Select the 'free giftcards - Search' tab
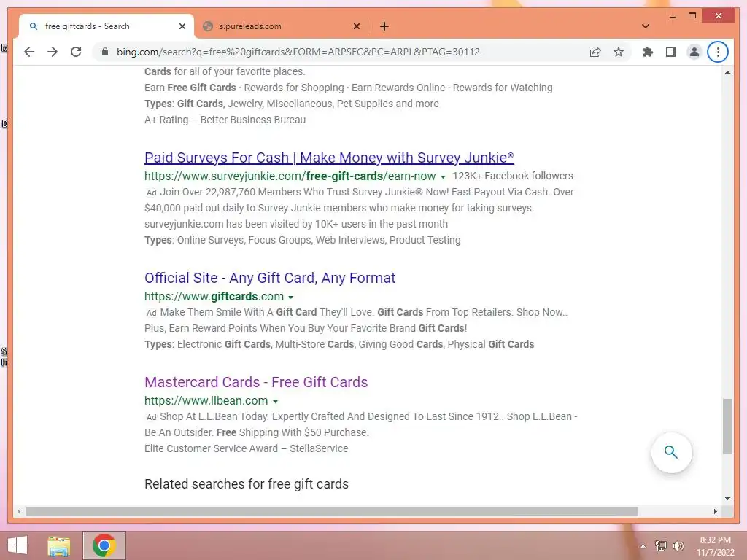Image resolution: width=747 pixels, height=560 pixels. (107, 27)
